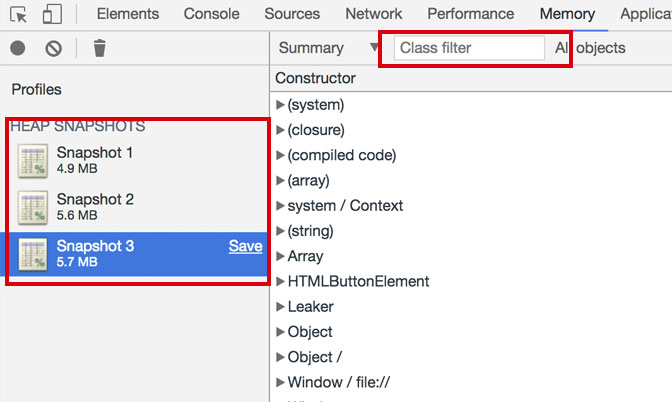Click the trash can delete icon
The width and height of the screenshot is (672, 402).
click(99, 48)
